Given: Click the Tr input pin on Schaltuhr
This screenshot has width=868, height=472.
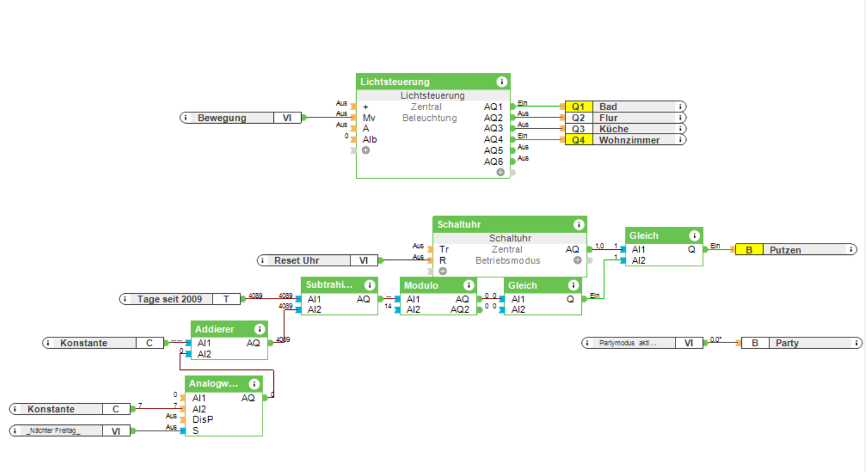Looking at the screenshot, I should [x=431, y=249].
